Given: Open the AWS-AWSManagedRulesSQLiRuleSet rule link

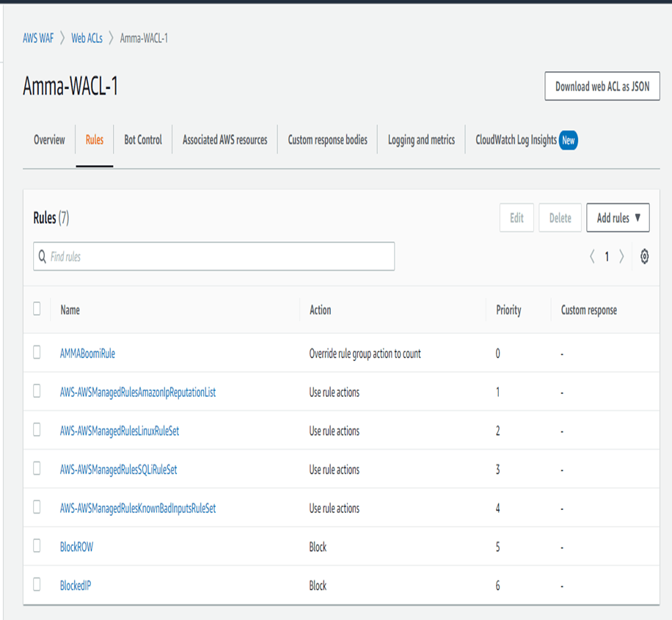Looking at the screenshot, I should pos(118,470).
